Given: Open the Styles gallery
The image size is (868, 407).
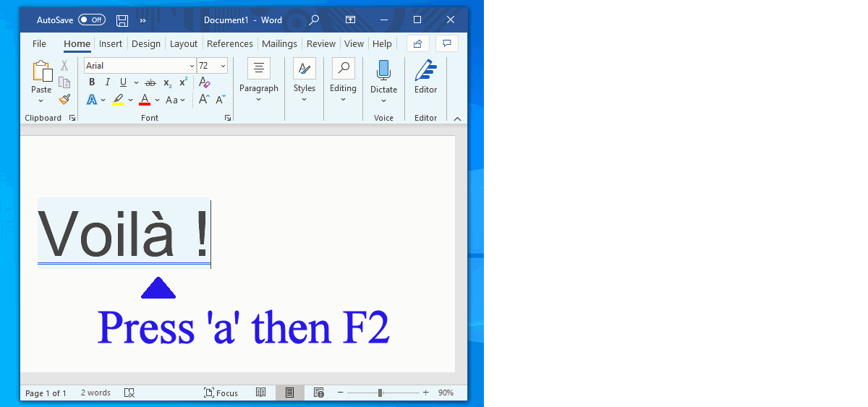Looking at the screenshot, I should (x=305, y=80).
